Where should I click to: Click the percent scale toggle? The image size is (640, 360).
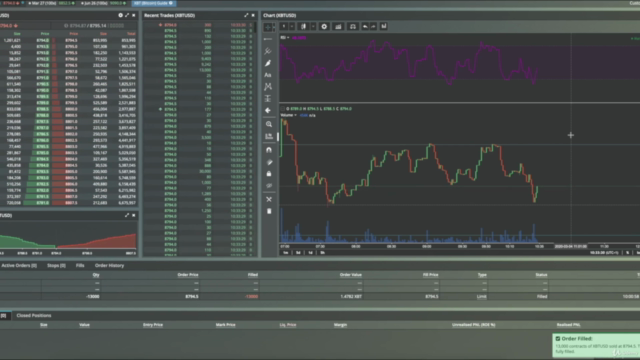click(x=628, y=253)
